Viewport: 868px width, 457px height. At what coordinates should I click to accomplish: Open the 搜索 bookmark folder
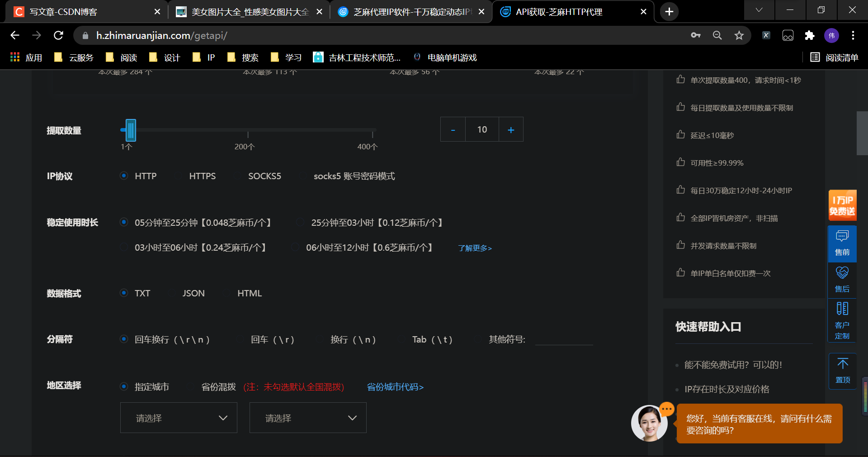tap(242, 57)
